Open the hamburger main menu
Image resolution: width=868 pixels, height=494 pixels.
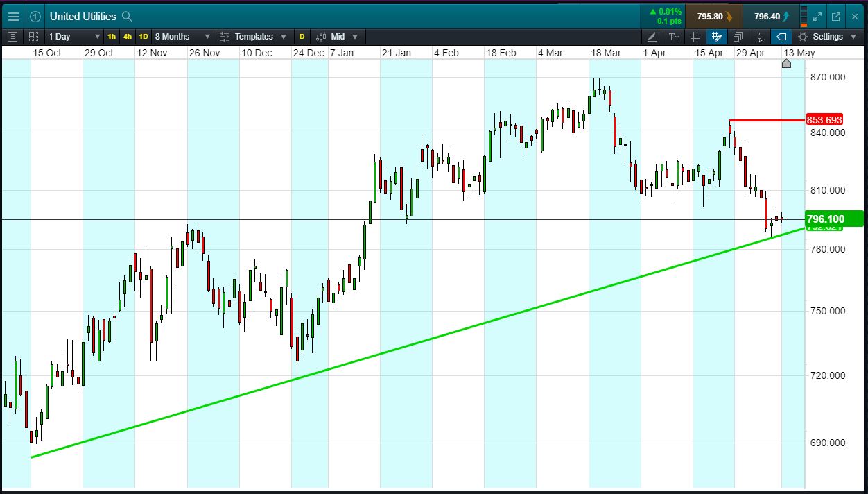(x=14, y=16)
